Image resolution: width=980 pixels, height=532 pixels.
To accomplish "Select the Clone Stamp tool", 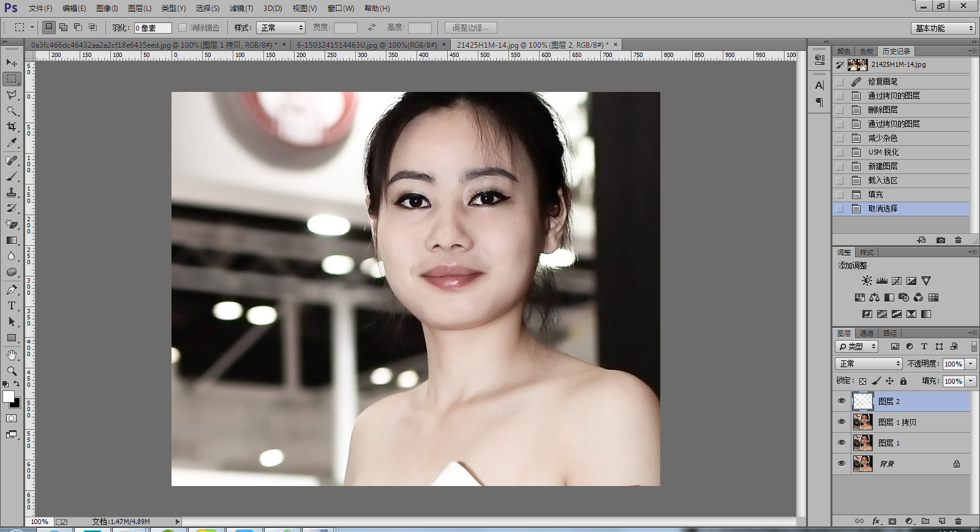I will click(12, 192).
